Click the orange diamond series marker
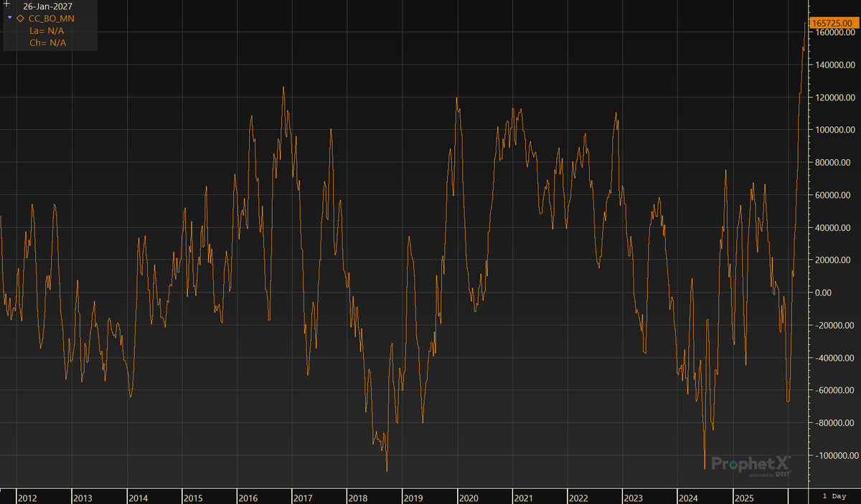 [x=20, y=18]
